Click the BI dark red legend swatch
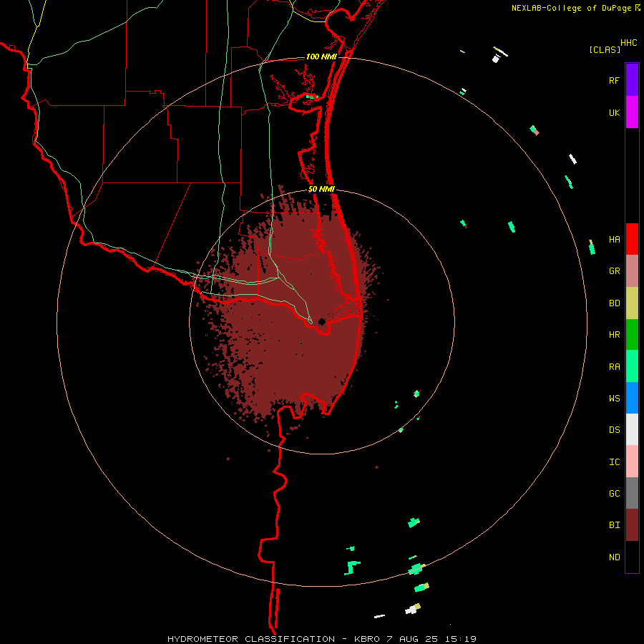The image size is (644, 644). point(632,525)
